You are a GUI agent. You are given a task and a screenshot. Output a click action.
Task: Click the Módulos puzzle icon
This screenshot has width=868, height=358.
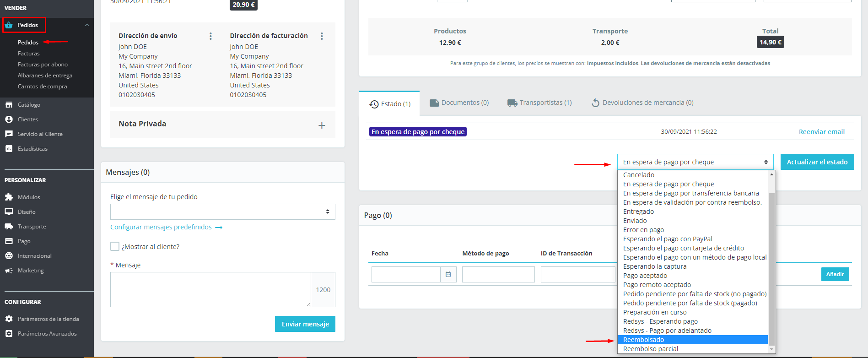(x=9, y=197)
